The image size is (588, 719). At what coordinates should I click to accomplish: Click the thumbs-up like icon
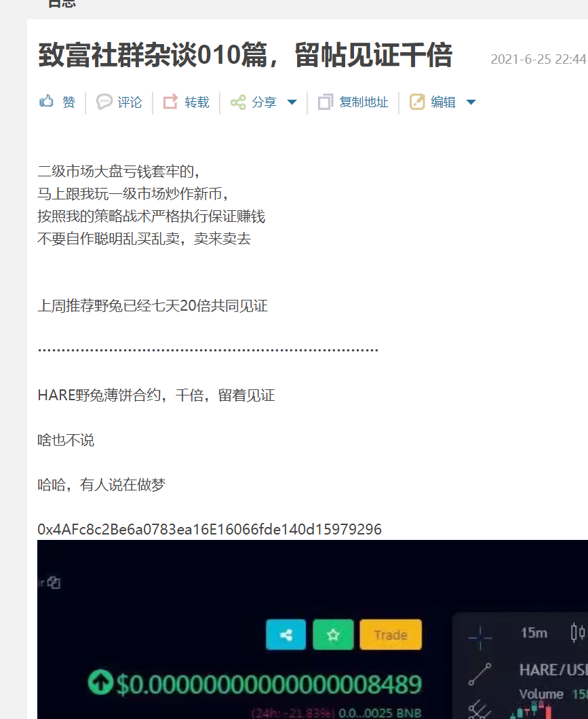click(46, 101)
